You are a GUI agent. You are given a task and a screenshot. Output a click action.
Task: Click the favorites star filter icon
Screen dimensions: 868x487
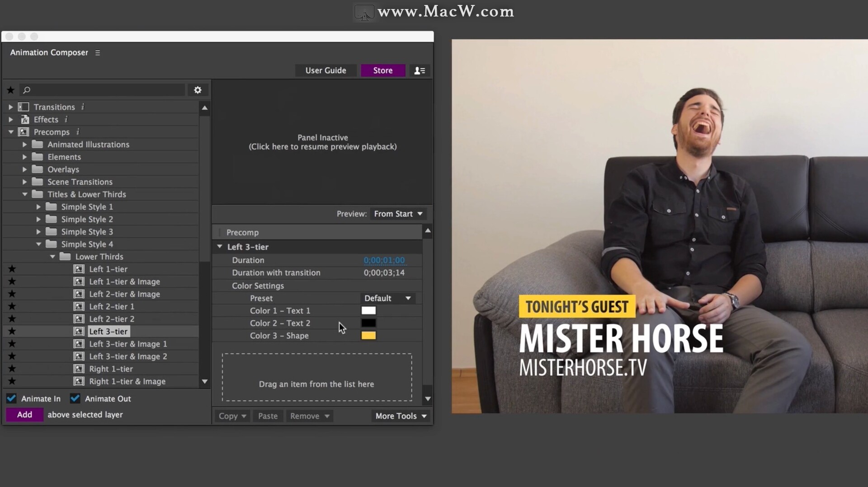point(10,90)
